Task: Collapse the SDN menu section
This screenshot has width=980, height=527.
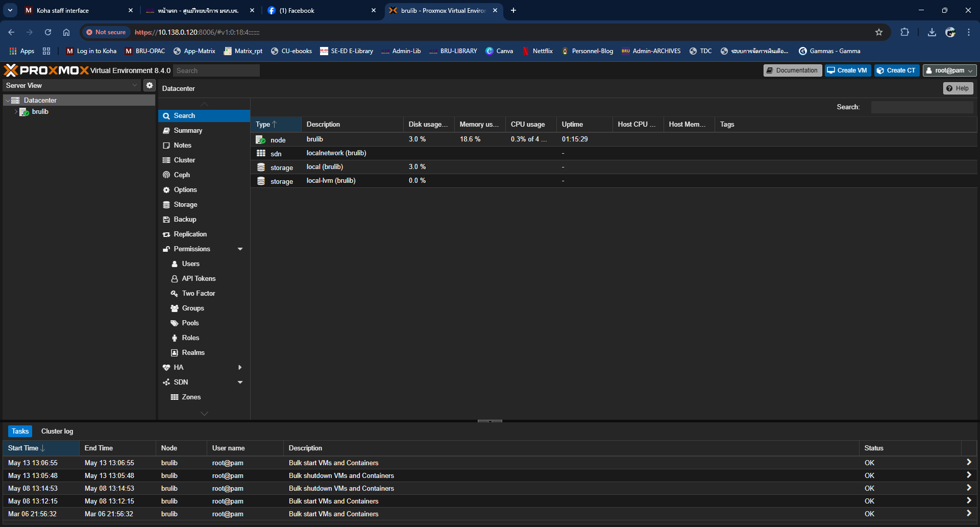Action: click(240, 382)
